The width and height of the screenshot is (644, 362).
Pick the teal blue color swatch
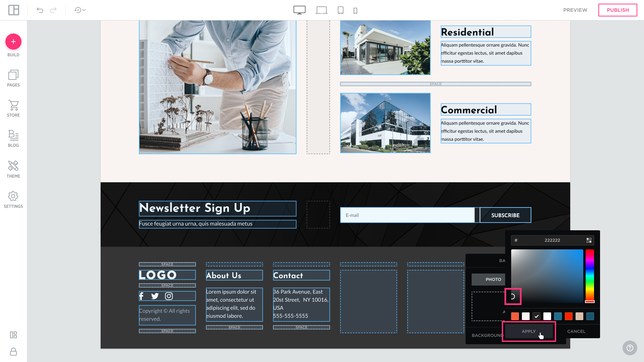(x=558, y=316)
